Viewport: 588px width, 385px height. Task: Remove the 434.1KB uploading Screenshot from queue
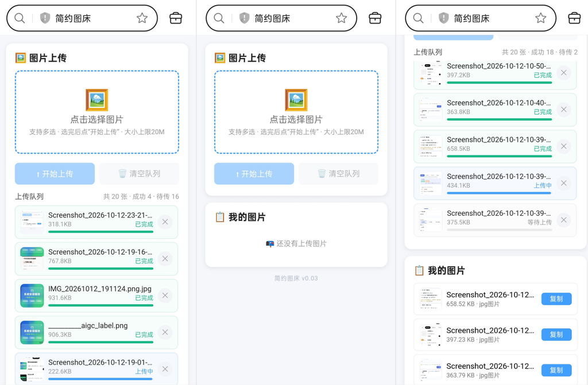(x=564, y=183)
